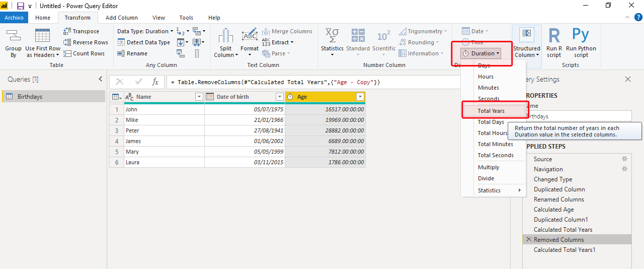Switch to the View tab

(158, 18)
